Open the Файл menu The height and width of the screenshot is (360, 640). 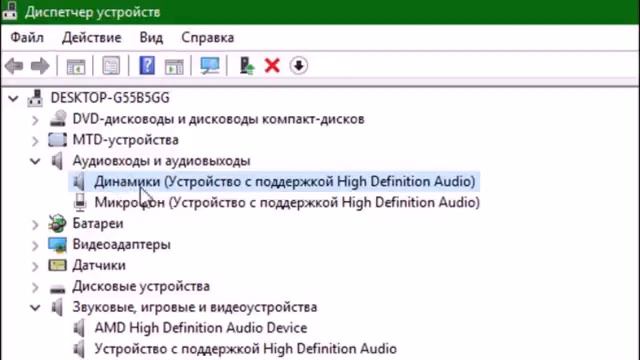coord(27,38)
